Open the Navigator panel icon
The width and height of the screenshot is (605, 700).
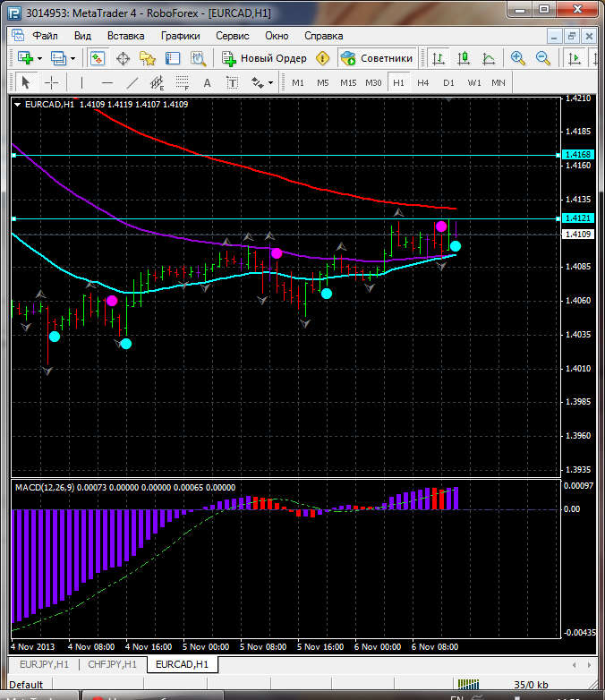coord(148,58)
